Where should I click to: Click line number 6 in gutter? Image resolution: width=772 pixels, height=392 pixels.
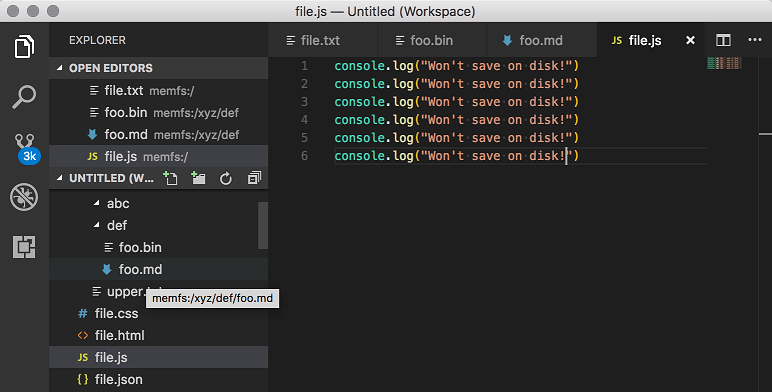click(304, 156)
